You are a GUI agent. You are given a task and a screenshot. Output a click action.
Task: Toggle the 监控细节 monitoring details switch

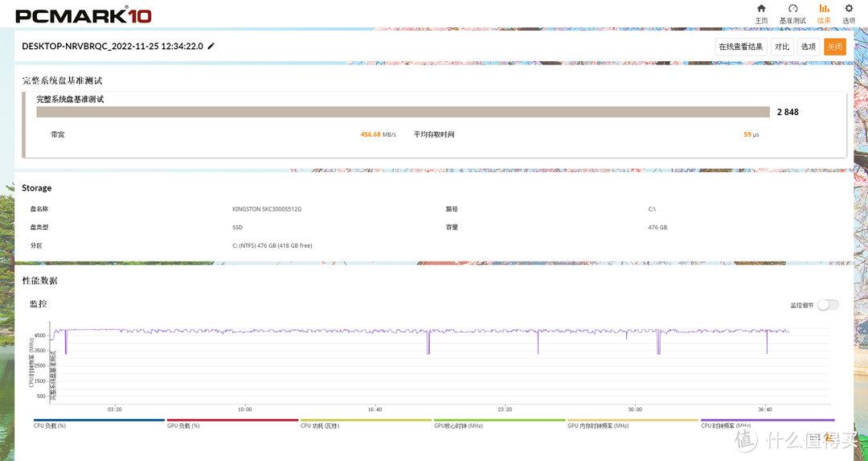[x=828, y=305]
